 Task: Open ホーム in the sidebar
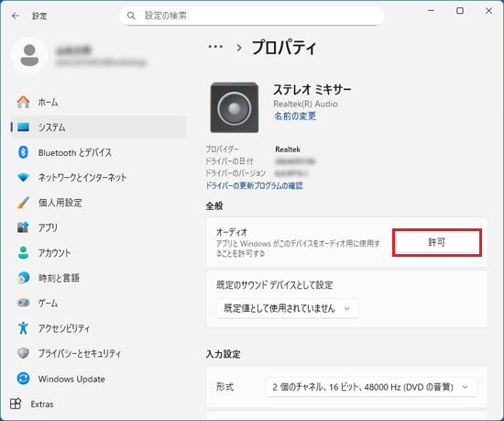(x=99, y=102)
